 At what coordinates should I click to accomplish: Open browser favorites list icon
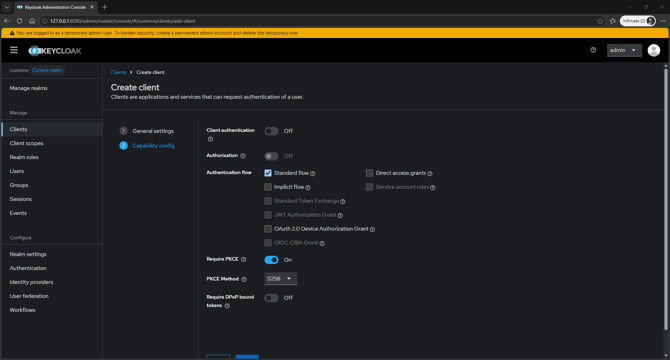(x=613, y=21)
